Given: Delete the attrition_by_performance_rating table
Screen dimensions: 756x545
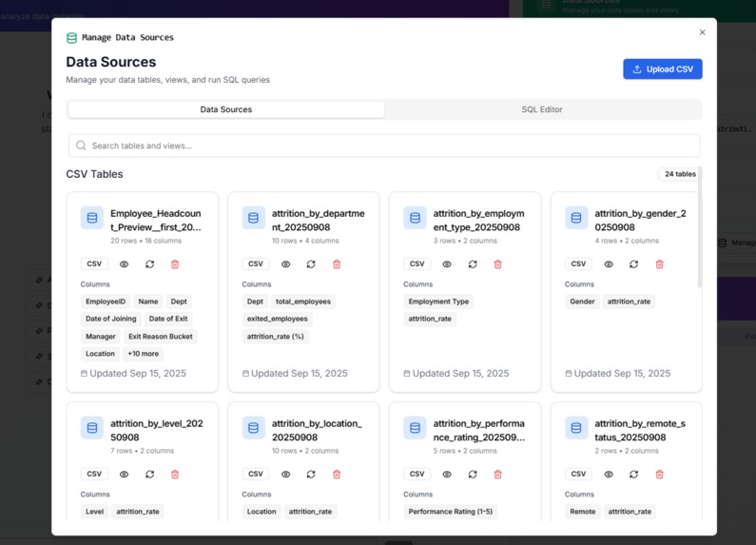Looking at the screenshot, I should [x=497, y=474].
